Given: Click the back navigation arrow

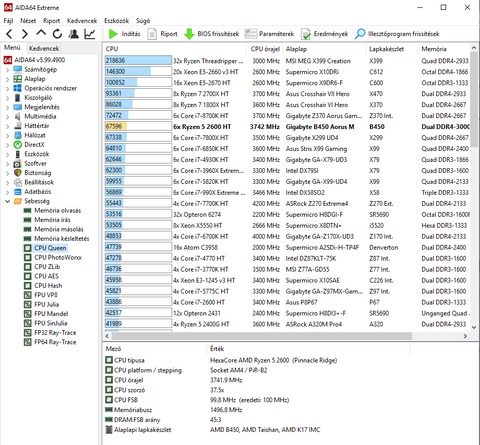Looking at the screenshot, I should tap(9, 34).
